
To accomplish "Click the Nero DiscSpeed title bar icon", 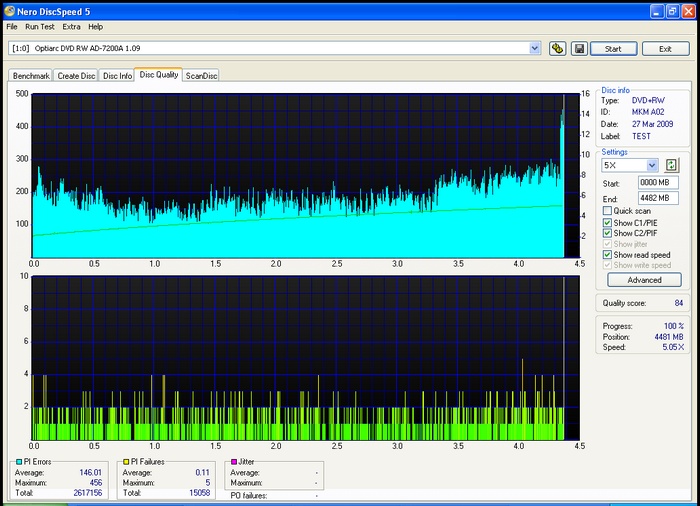I will tap(11, 12).
